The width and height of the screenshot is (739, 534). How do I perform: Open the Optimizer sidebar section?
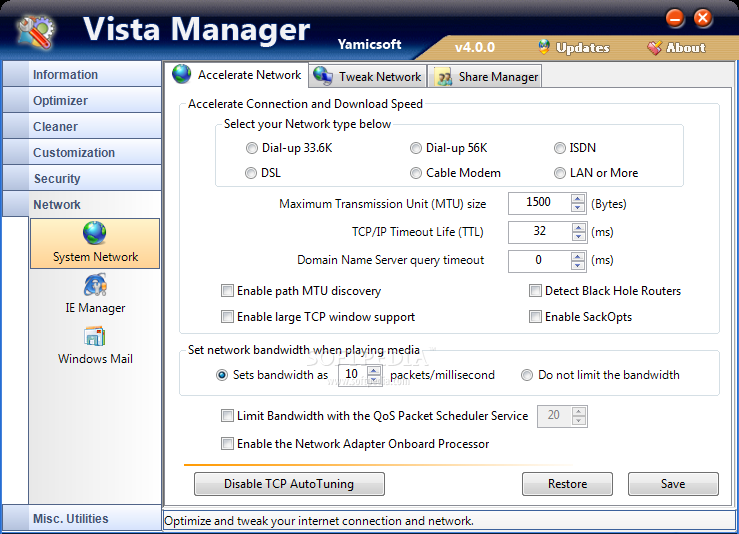pos(82,100)
